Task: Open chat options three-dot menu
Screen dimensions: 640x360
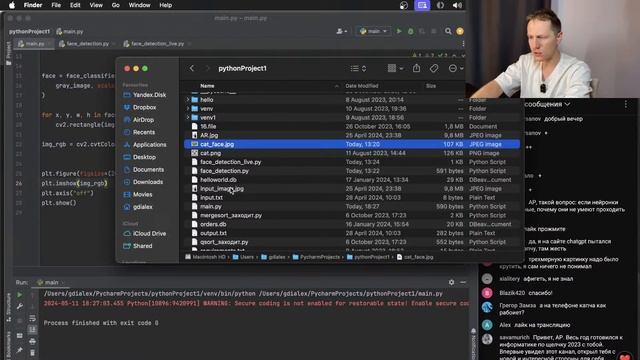Action: point(626,105)
